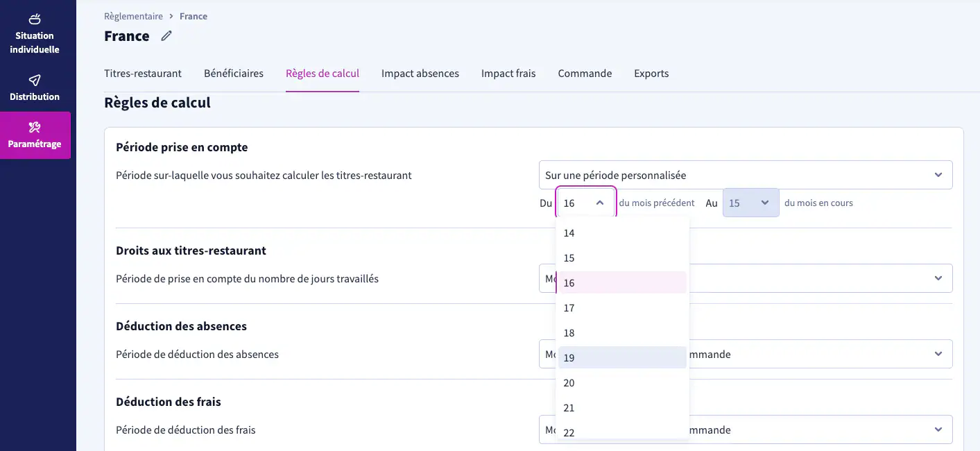The image size is (980, 451).
Task: Choose day 21 in the list
Action: point(622,408)
